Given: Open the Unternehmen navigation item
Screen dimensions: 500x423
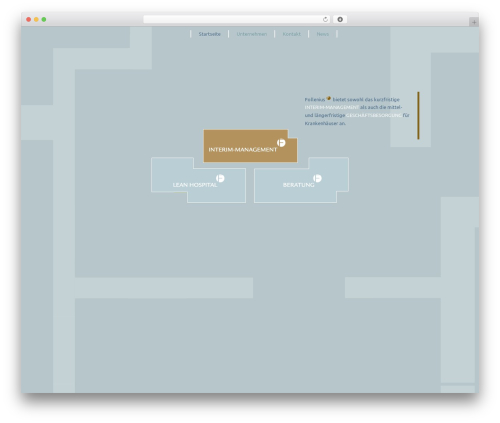Looking at the screenshot, I should click(x=252, y=34).
